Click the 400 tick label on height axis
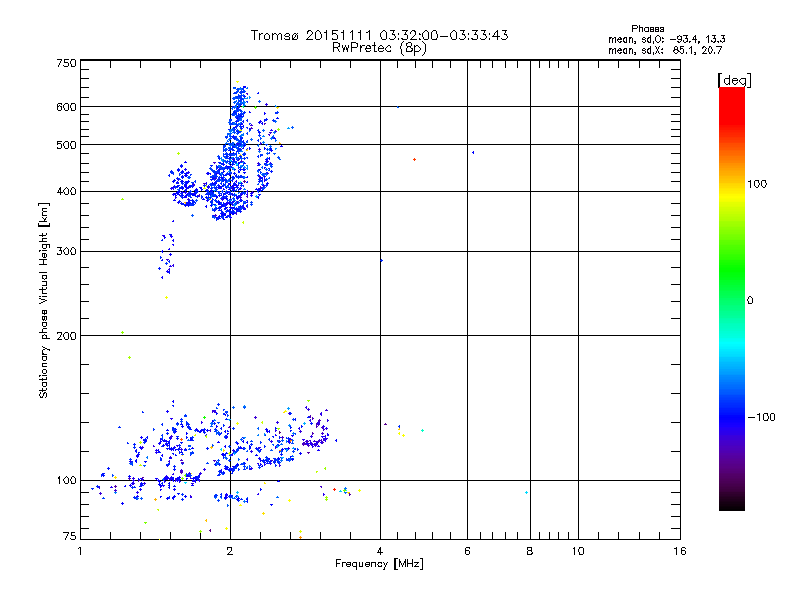Screen dimensions: 800x600 [x=66, y=192]
